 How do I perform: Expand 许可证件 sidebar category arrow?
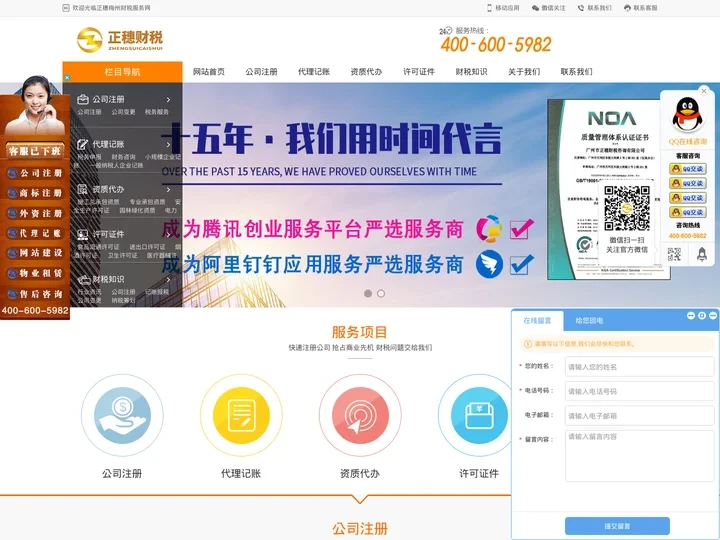click(x=169, y=234)
